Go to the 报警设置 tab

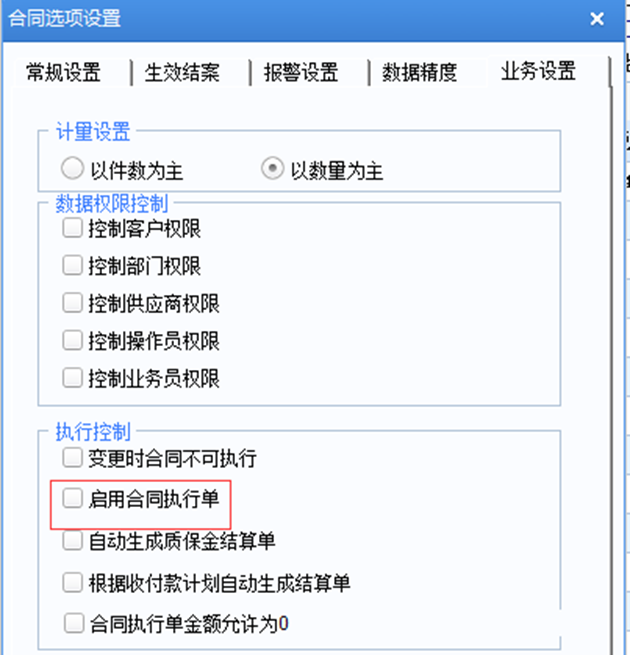(301, 72)
